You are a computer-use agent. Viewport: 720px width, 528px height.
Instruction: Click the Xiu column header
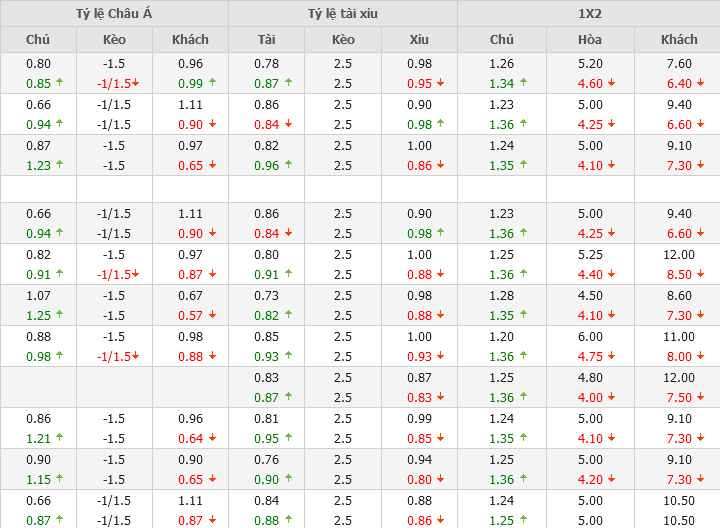click(x=419, y=39)
